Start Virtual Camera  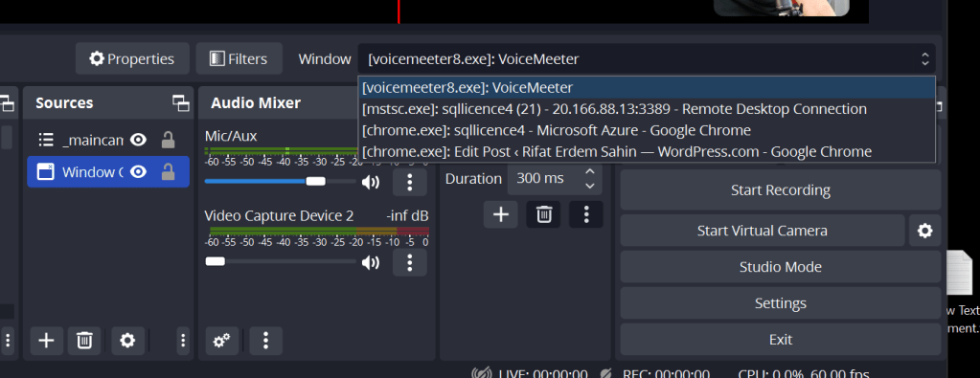[x=763, y=231]
